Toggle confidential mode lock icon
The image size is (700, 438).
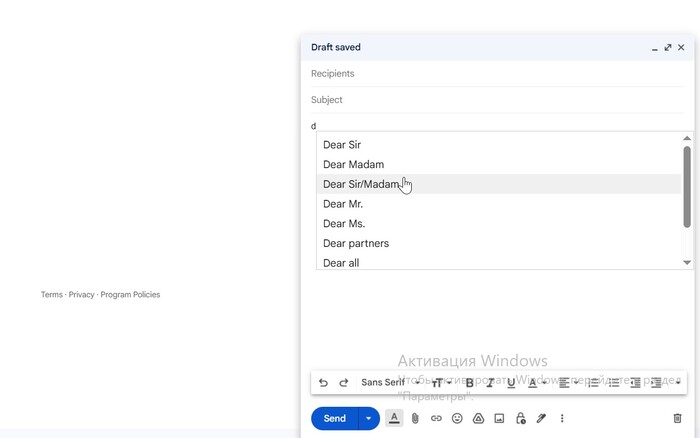(520, 419)
